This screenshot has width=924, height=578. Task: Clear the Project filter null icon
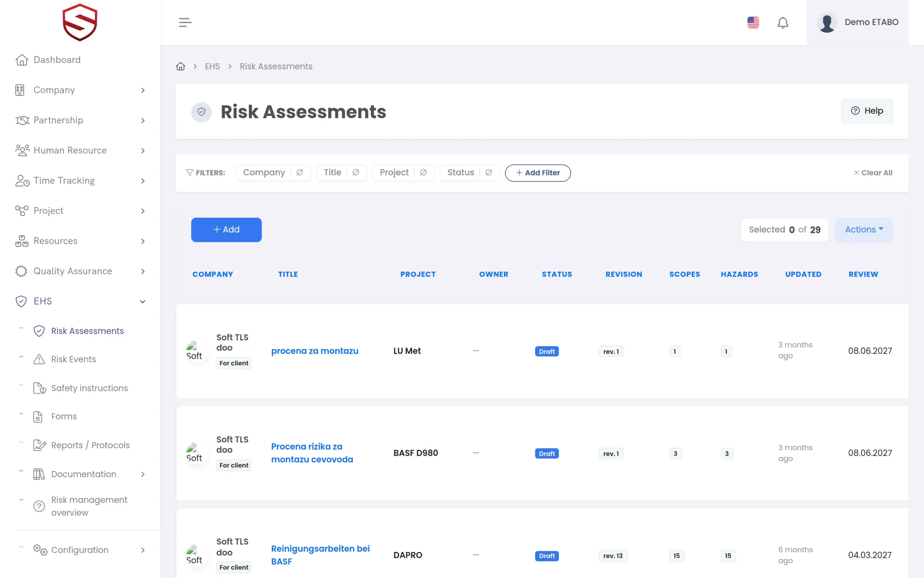point(423,172)
